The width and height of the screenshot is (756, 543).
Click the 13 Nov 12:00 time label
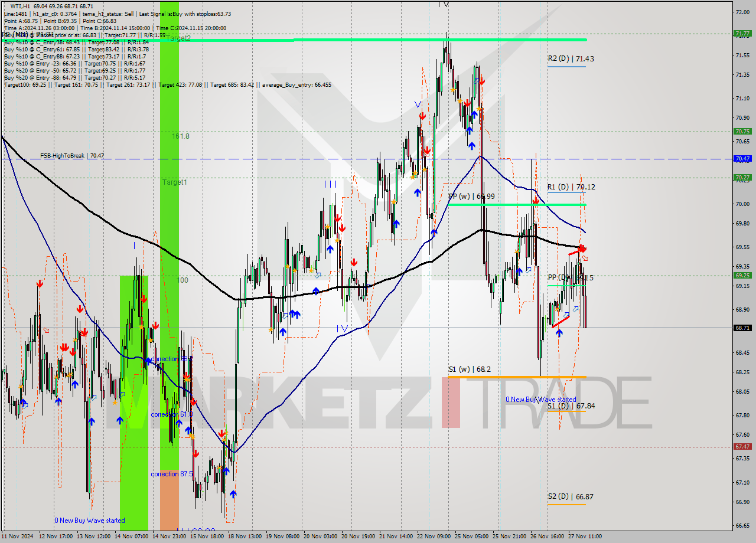[x=93, y=537]
